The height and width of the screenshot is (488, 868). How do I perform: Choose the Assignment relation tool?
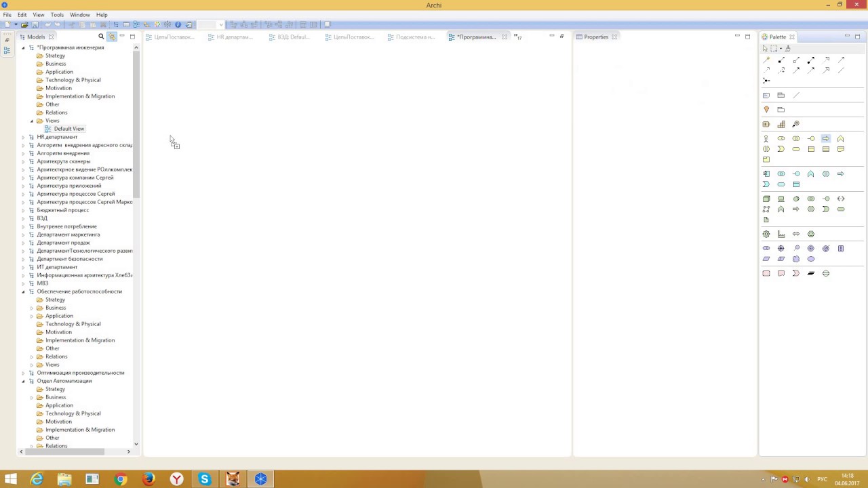coord(810,60)
